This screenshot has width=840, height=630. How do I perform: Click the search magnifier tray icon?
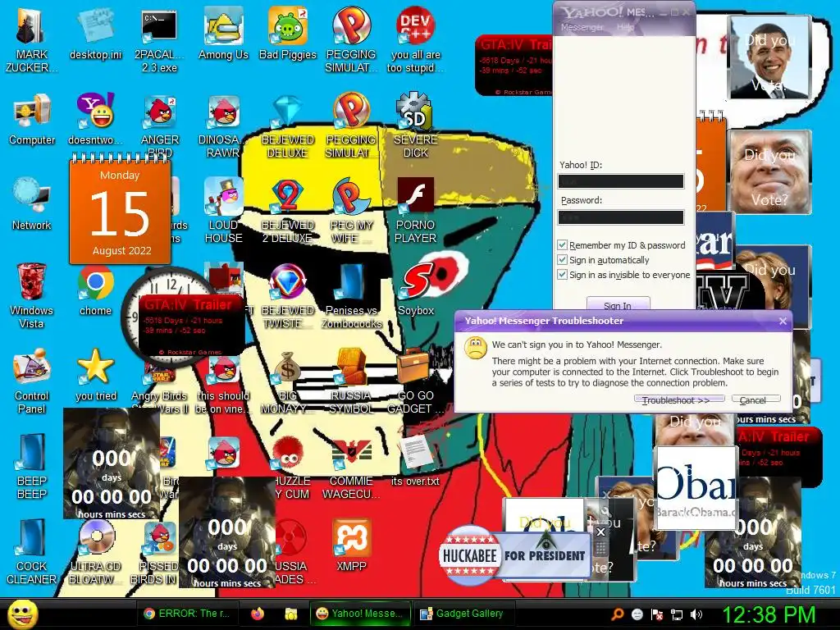(x=618, y=614)
